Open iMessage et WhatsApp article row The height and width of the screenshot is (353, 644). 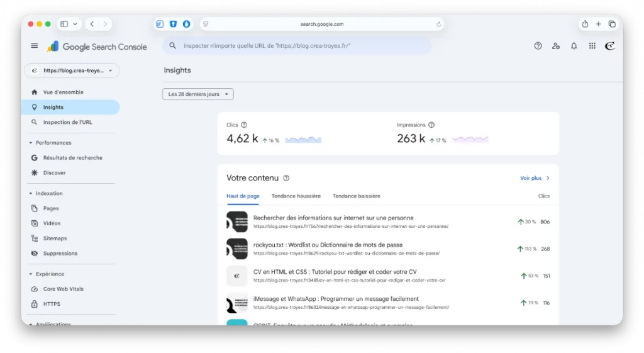[387, 303]
